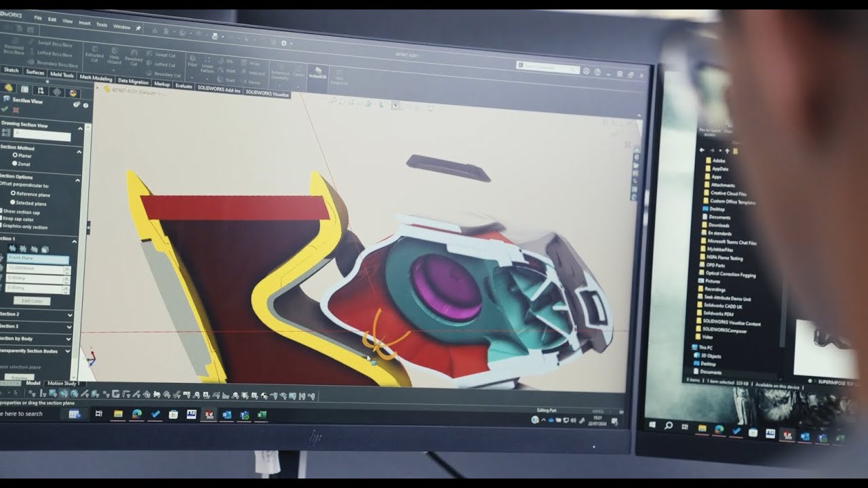Select the Mirror tool
This screenshot has width=868, height=488.
pyautogui.click(x=250, y=82)
